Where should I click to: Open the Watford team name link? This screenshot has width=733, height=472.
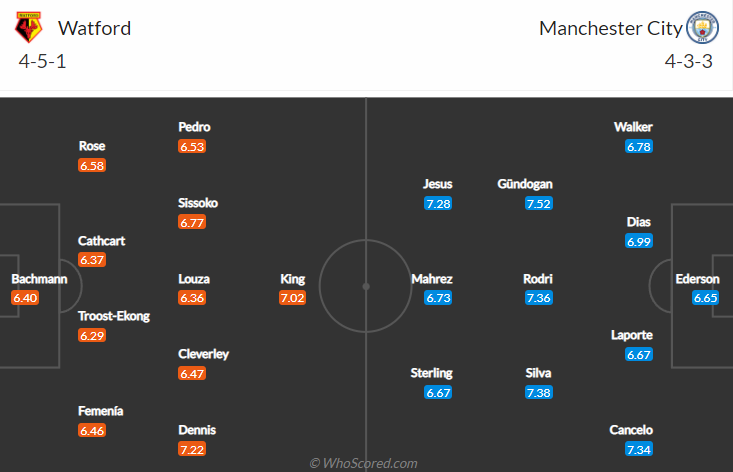click(x=94, y=28)
